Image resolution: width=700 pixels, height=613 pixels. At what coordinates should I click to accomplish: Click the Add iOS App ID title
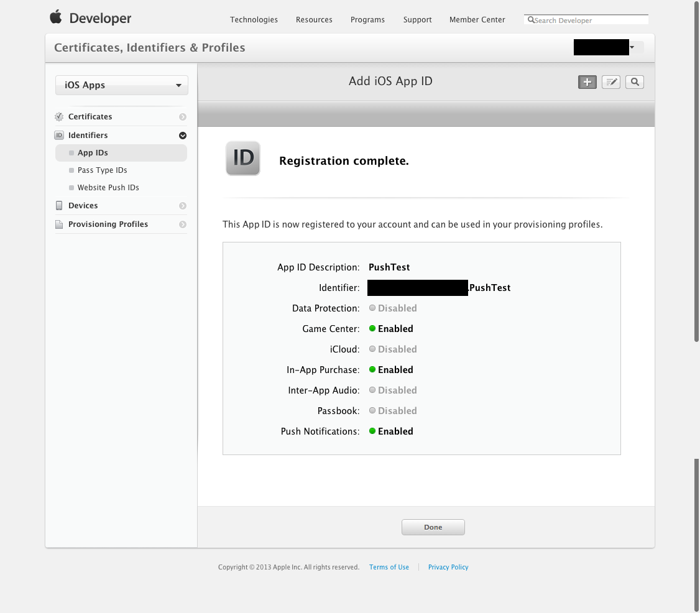(390, 81)
